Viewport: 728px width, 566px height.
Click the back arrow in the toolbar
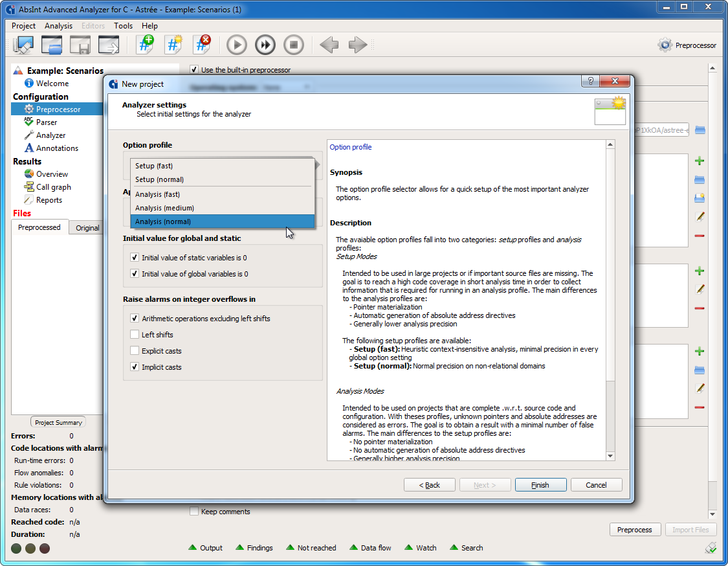(329, 45)
